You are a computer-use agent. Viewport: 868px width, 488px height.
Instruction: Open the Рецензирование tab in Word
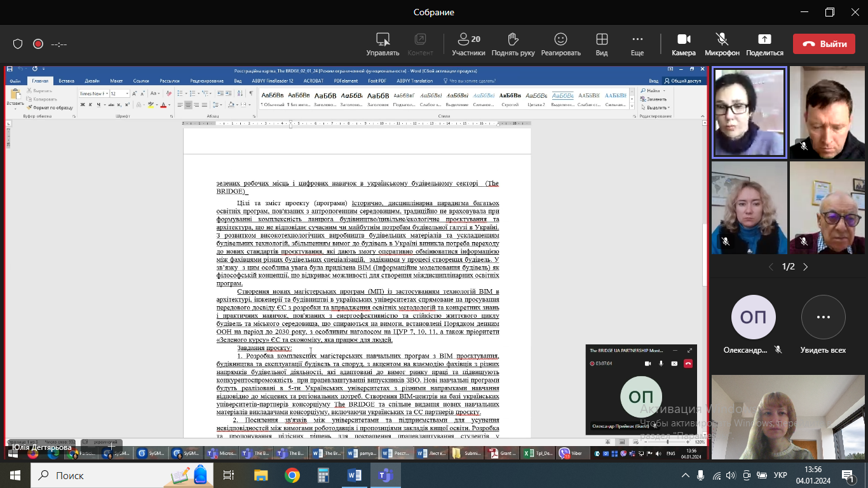[207, 81]
